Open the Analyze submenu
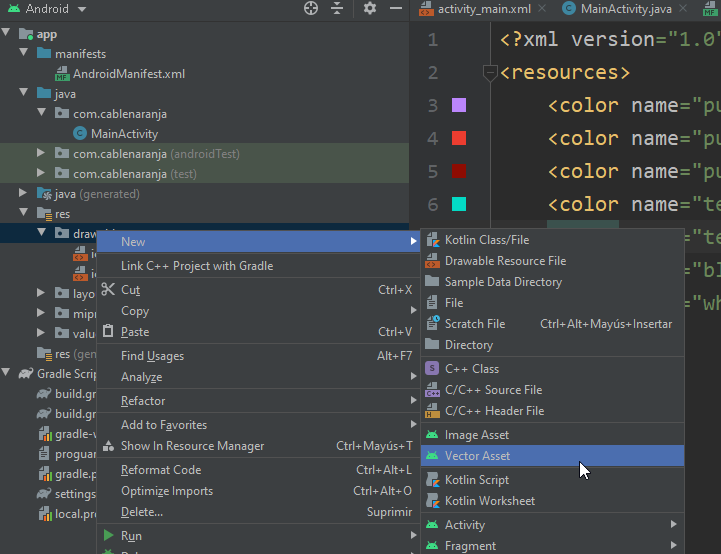The width and height of the screenshot is (721, 554). click(x=258, y=377)
